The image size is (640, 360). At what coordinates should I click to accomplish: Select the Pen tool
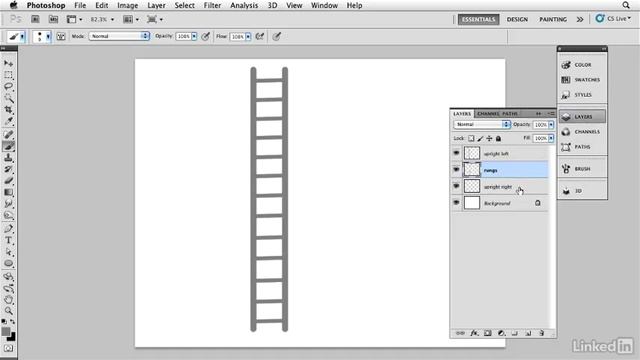[x=8, y=229]
